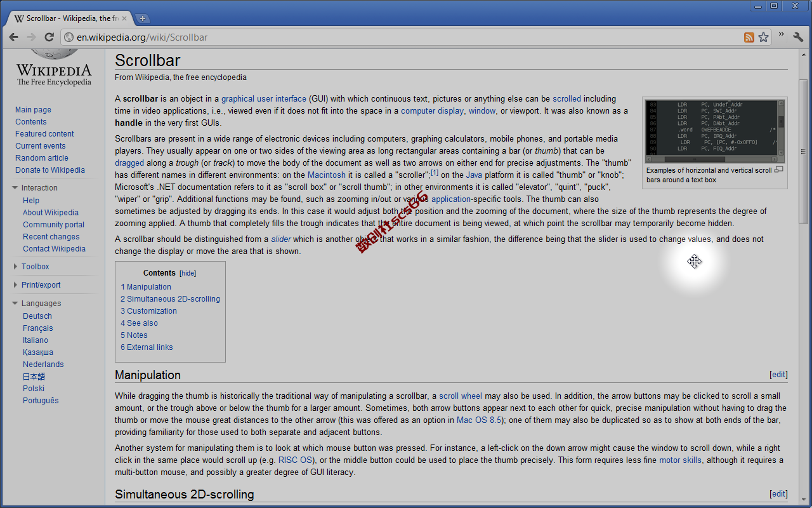Reload the page with the refresh icon

click(x=49, y=37)
